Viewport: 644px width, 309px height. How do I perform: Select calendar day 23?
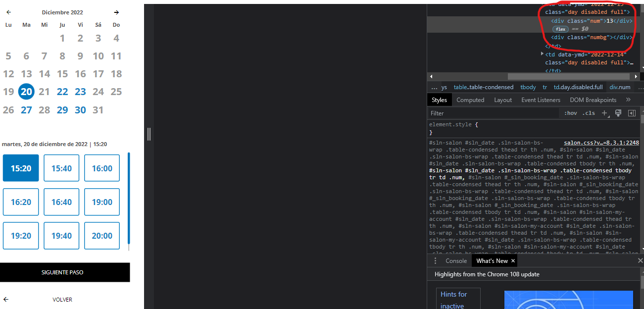pyautogui.click(x=80, y=92)
